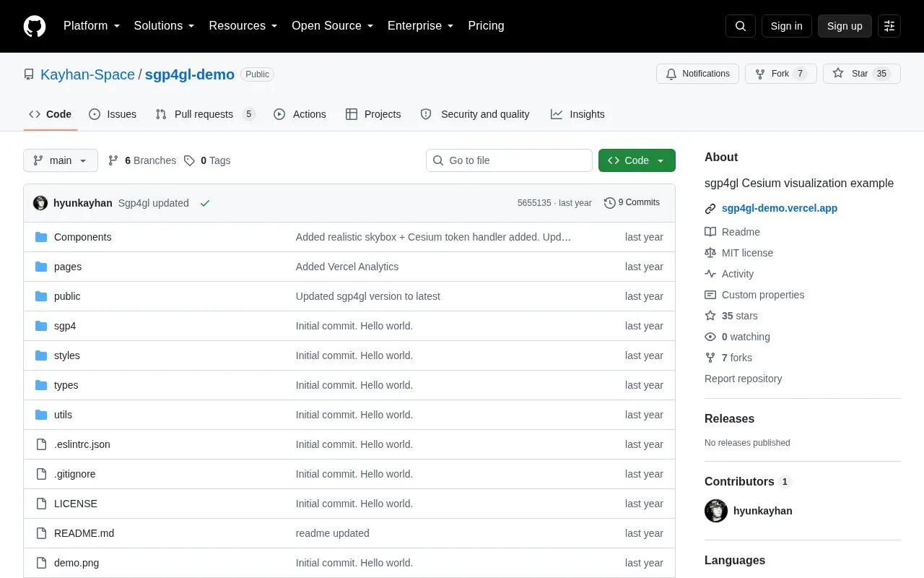Fork the repository using the Fork button
Screen dimensions: 924x578
[780, 74]
